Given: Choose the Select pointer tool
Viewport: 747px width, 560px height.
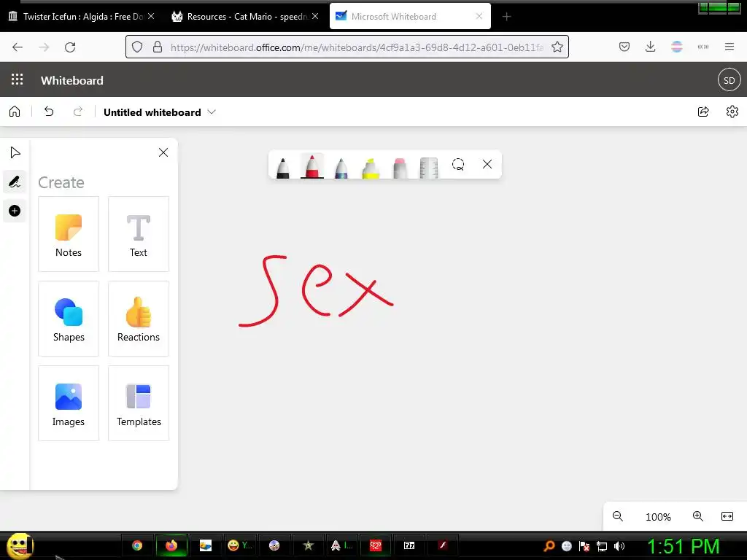Looking at the screenshot, I should (15, 152).
